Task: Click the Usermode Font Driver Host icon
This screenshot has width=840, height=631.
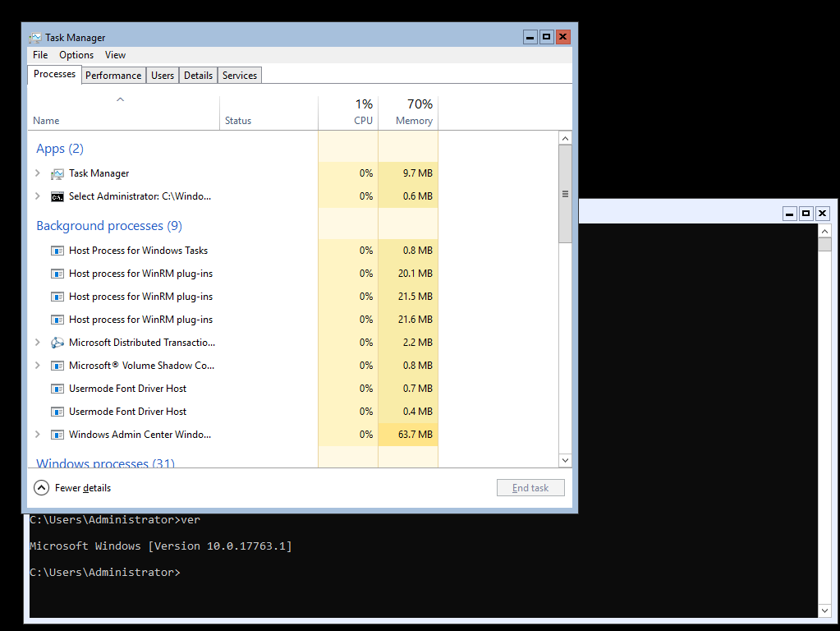Action: click(57, 389)
